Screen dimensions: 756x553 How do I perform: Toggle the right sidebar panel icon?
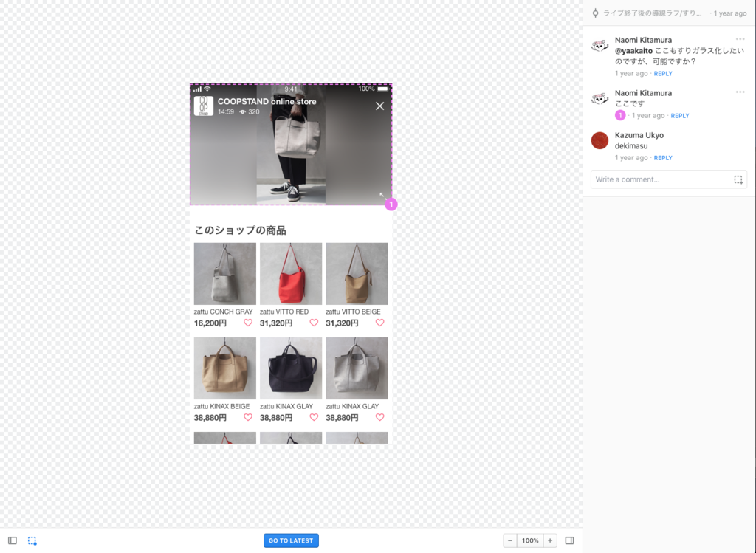[x=569, y=540]
